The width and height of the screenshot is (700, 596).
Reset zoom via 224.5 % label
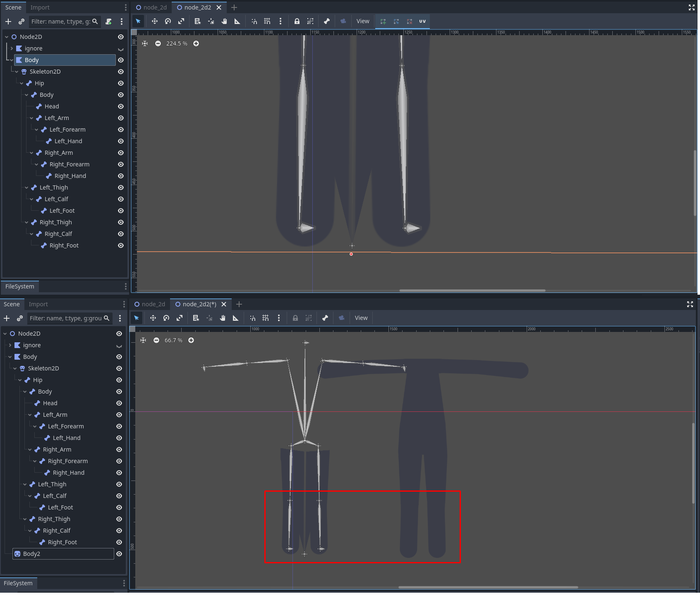click(177, 43)
